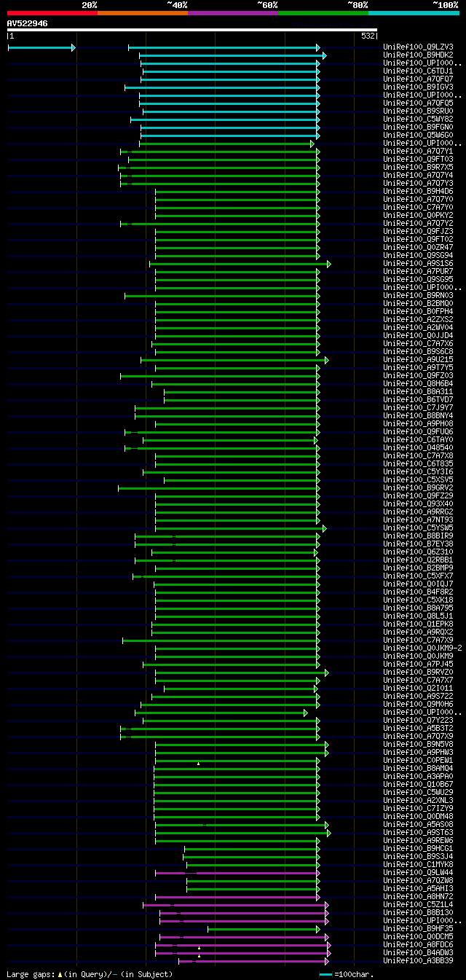Click the red 20% identity color segment
This screenshot has height=980, width=466.
[x=52, y=12]
